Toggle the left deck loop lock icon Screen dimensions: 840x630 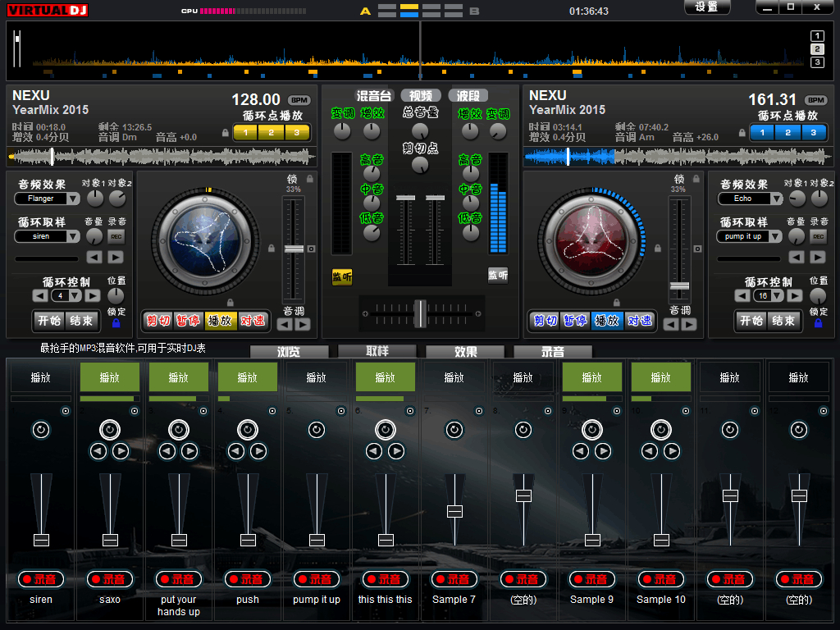coord(116,323)
